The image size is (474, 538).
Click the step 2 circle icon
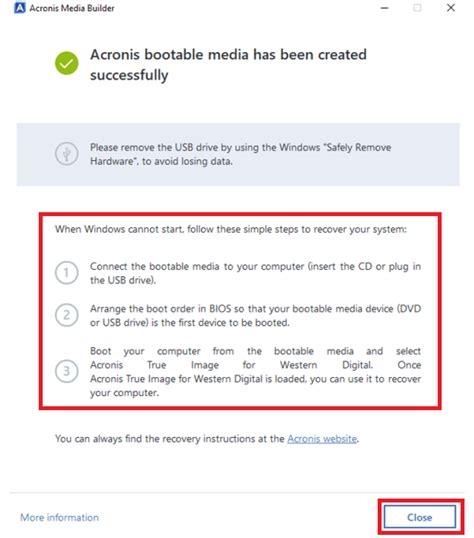pyautogui.click(x=67, y=315)
